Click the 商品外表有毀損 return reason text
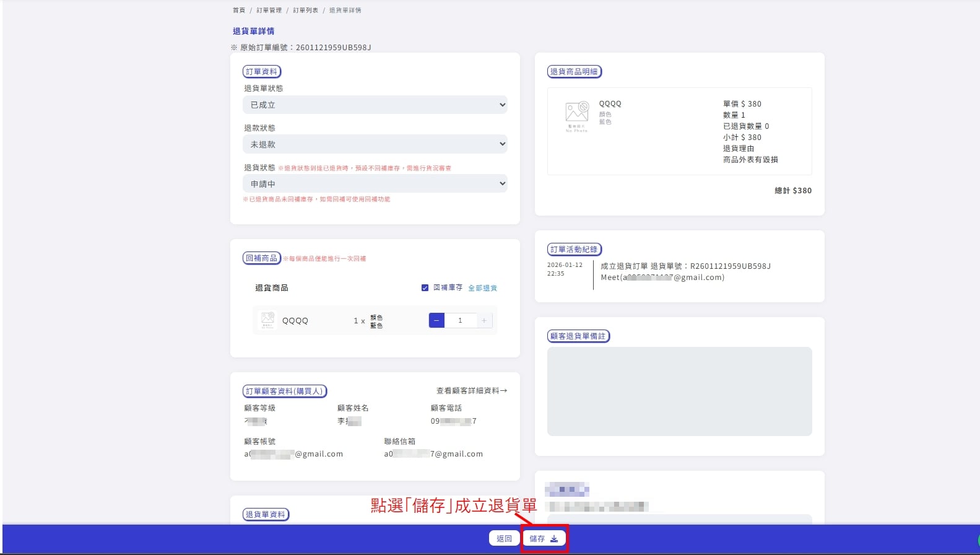 point(750,160)
